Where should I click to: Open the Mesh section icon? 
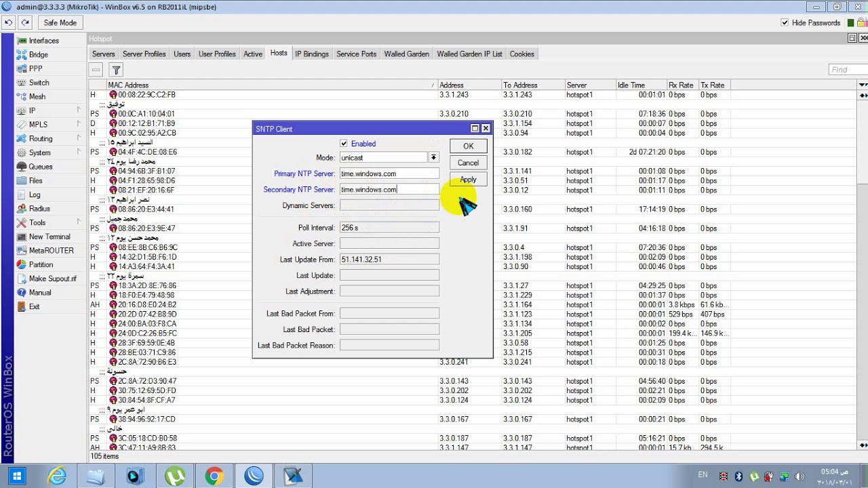(x=22, y=97)
